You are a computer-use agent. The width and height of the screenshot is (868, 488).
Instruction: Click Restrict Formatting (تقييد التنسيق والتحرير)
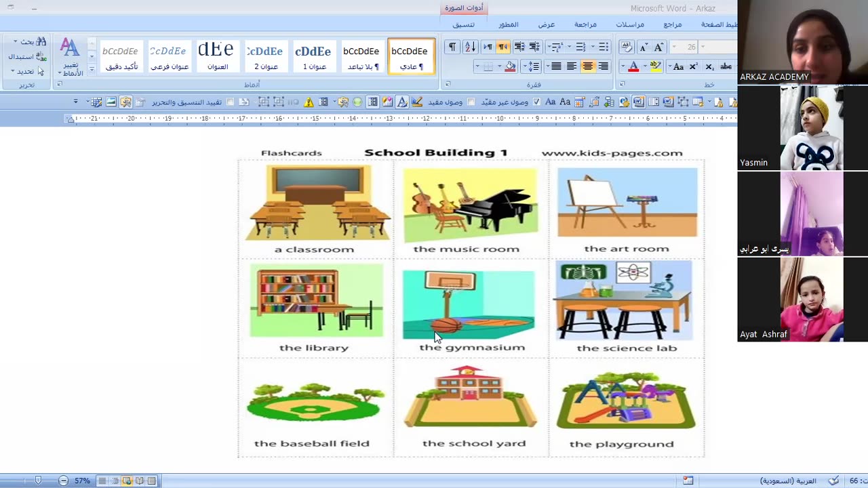click(186, 102)
